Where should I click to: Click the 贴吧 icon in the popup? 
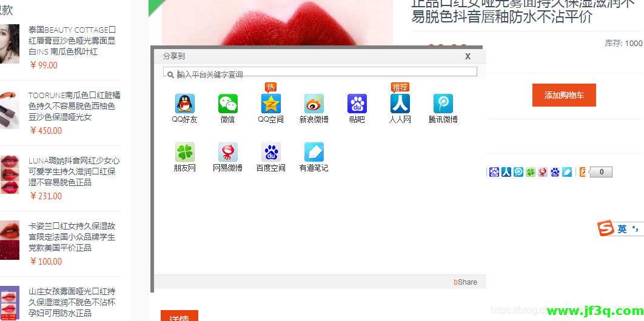point(357,104)
